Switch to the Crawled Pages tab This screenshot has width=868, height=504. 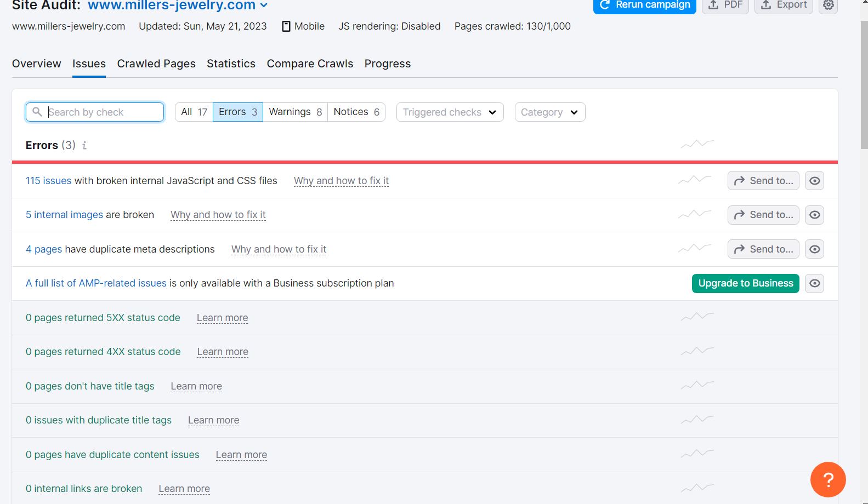156,64
